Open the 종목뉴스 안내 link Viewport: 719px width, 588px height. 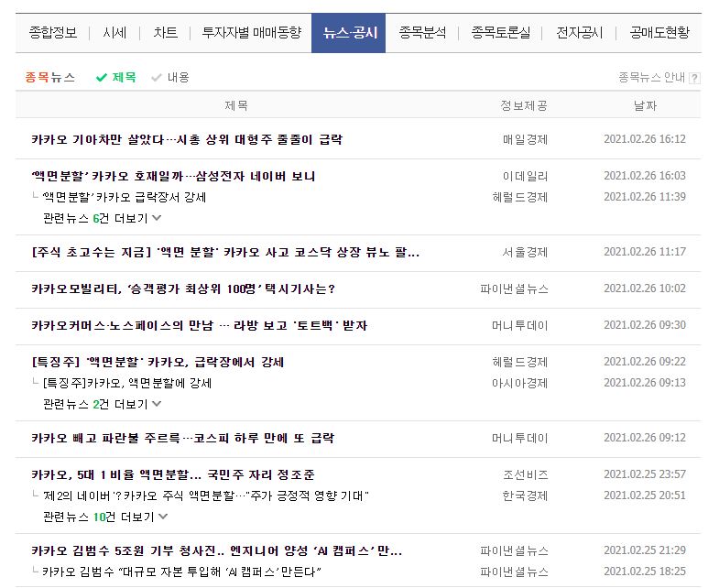(x=651, y=77)
